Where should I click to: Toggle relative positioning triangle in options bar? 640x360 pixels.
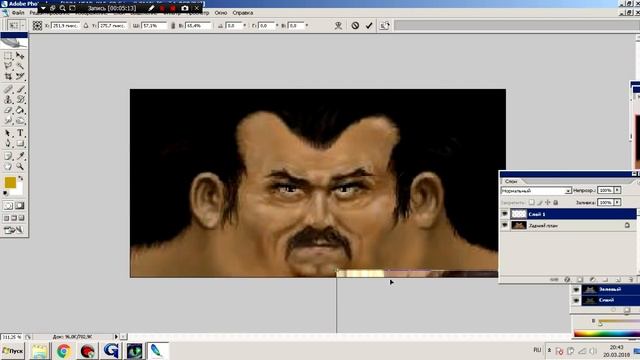click(86, 25)
